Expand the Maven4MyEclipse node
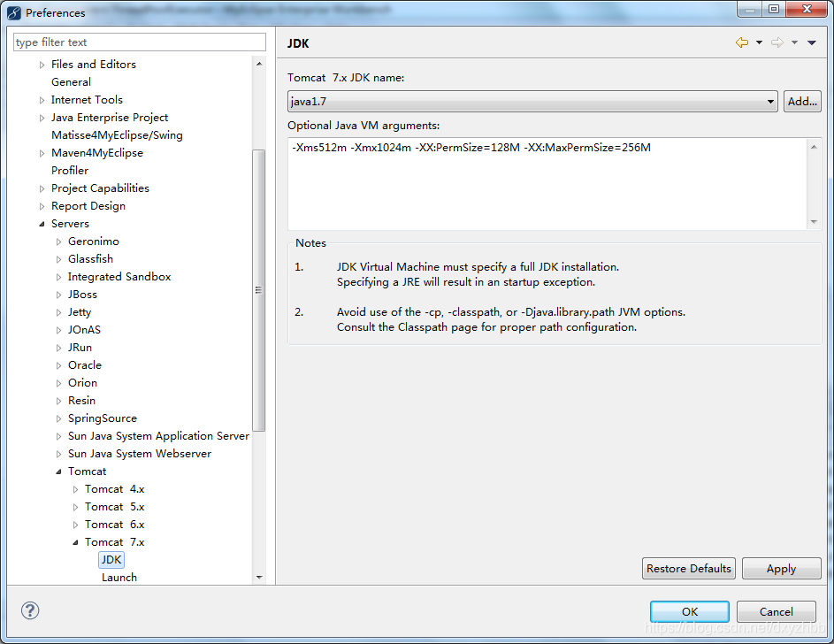The width and height of the screenshot is (834, 644). pos(42,153)
